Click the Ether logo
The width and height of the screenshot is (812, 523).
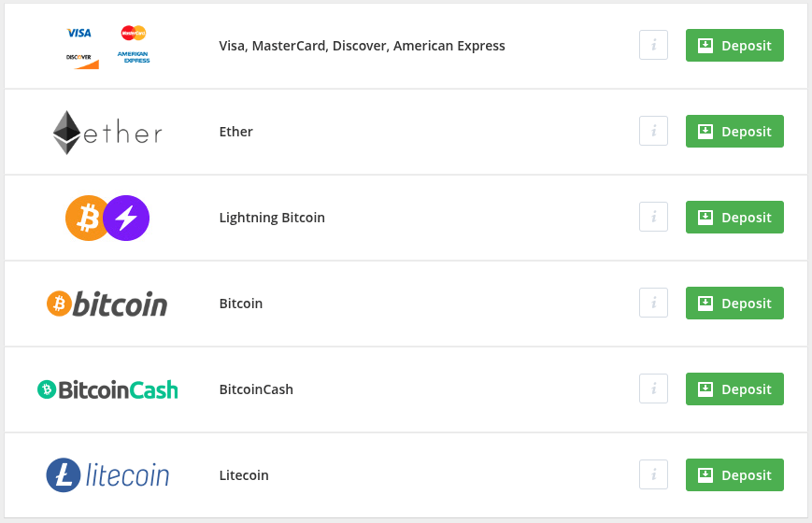[x=107, y=133]
